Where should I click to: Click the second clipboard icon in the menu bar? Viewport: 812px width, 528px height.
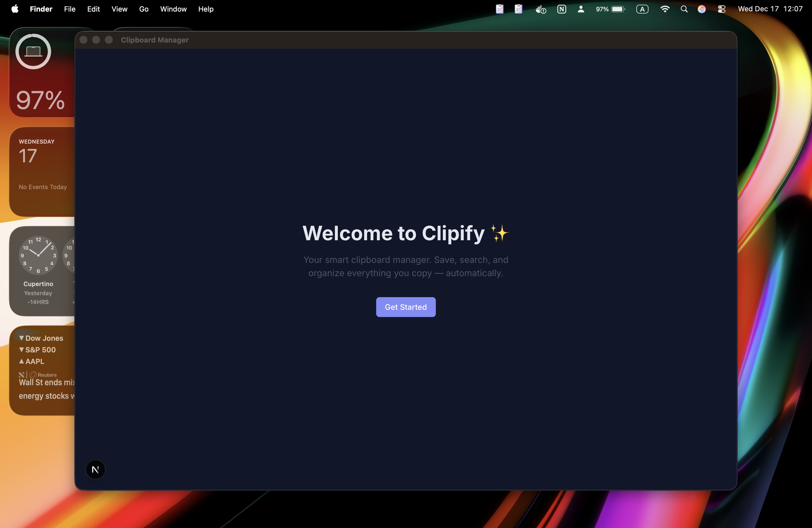518,9
